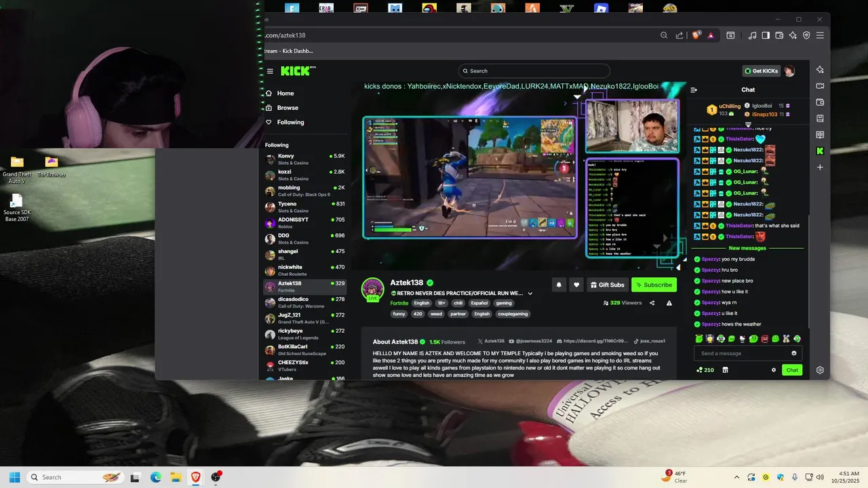Open ADONISSYT channel in Following list
868x488 pixels.
[304, 222]
